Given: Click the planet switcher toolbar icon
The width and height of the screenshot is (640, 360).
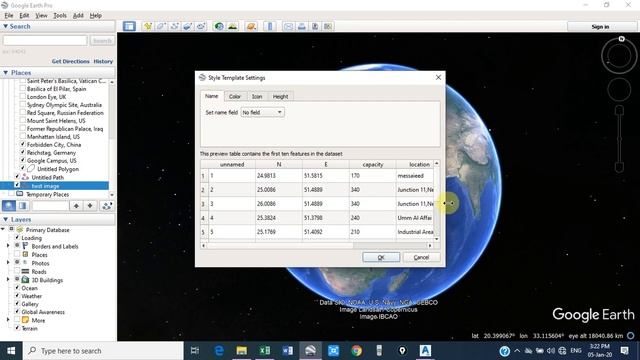Looking at the screenshot, I should [x=251, y=26].
